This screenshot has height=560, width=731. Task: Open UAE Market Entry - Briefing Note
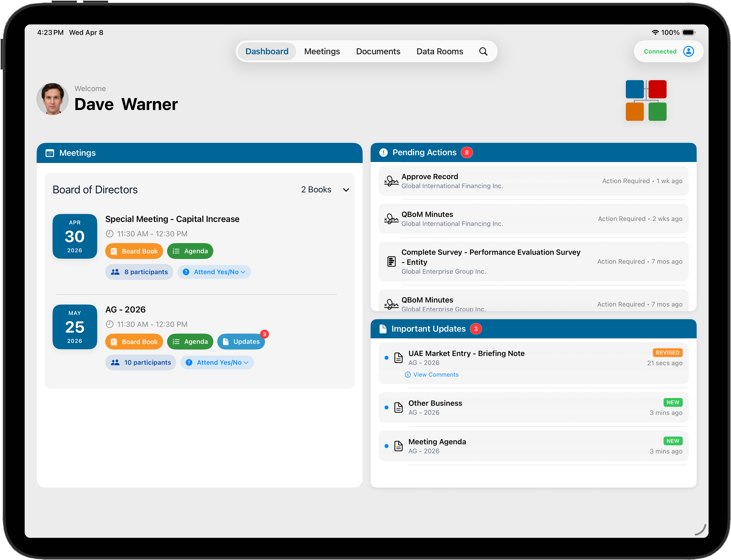(533, 363)
